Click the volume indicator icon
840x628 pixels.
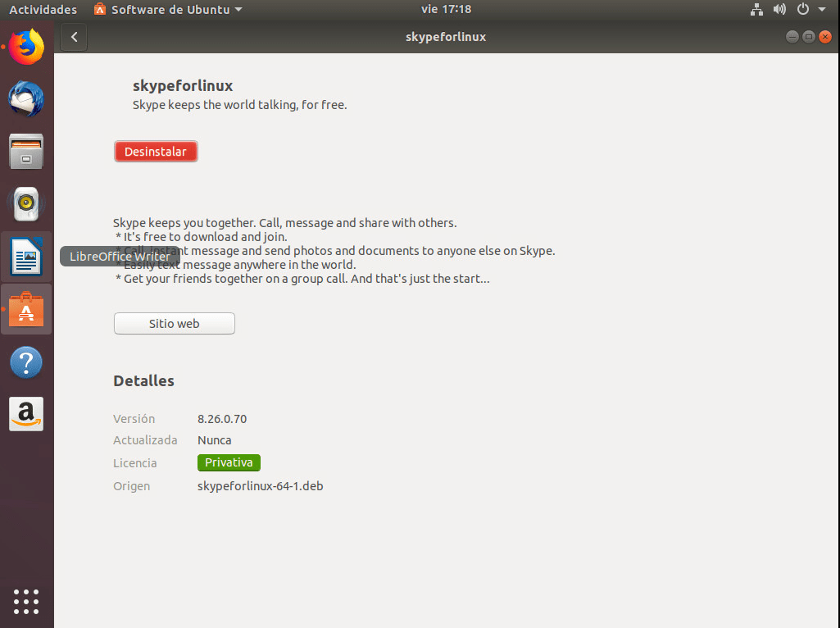click(779, 9)
